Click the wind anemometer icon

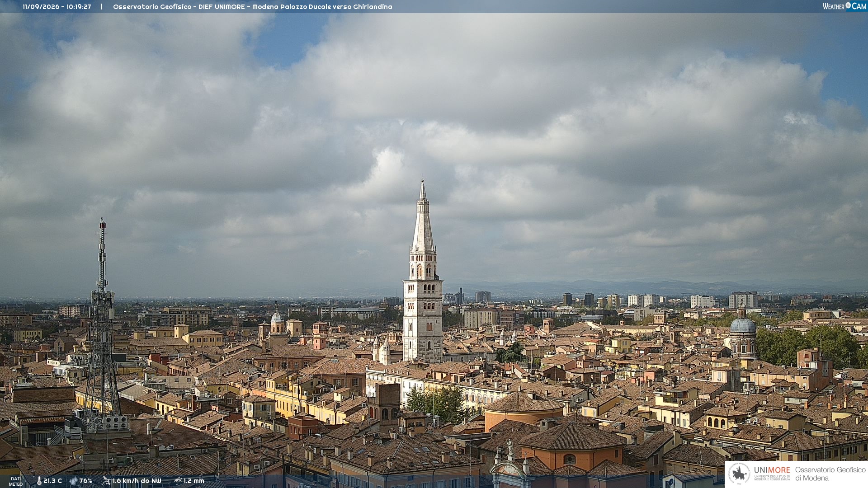106,481
